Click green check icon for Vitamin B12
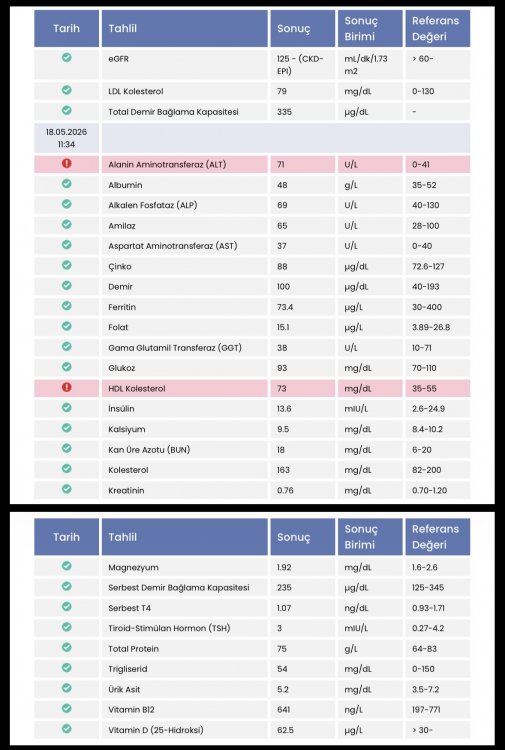Image resolution: width=505 pixels, height=750 pixels. (66, 709)
